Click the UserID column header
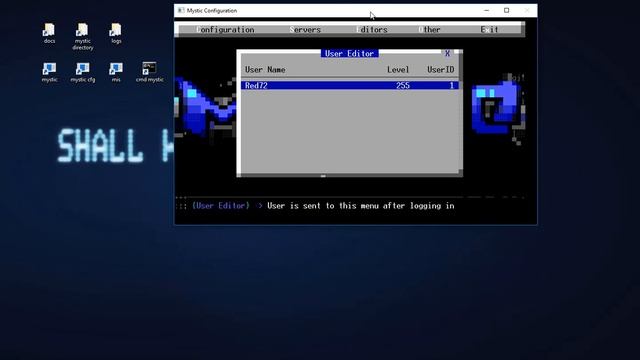This screenshot has height=360, width=640. point(440,70)
